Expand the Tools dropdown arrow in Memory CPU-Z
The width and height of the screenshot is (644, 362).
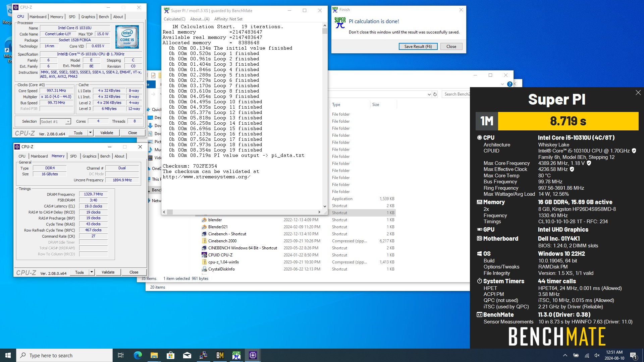coord(92,272)
